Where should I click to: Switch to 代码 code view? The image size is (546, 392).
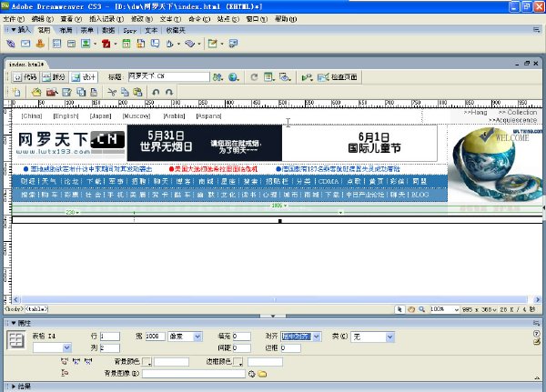pyautogui.click(x=25, y=77)
